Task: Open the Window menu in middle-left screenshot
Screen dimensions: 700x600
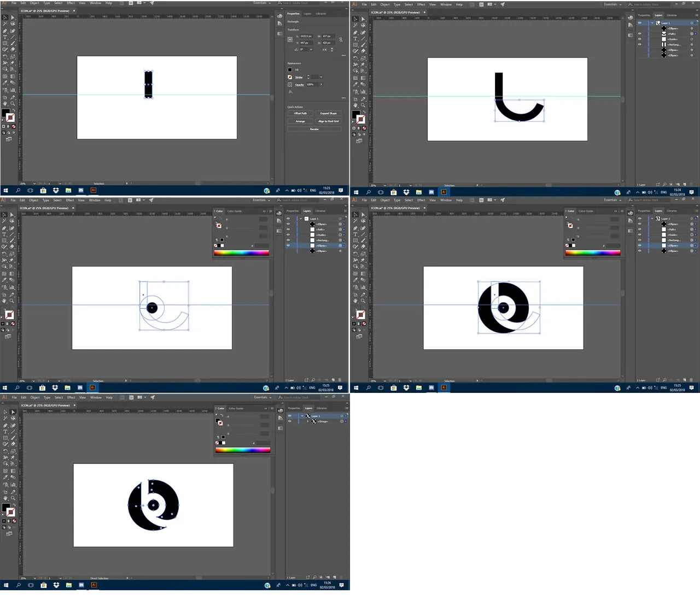Action: pos(95,200)
